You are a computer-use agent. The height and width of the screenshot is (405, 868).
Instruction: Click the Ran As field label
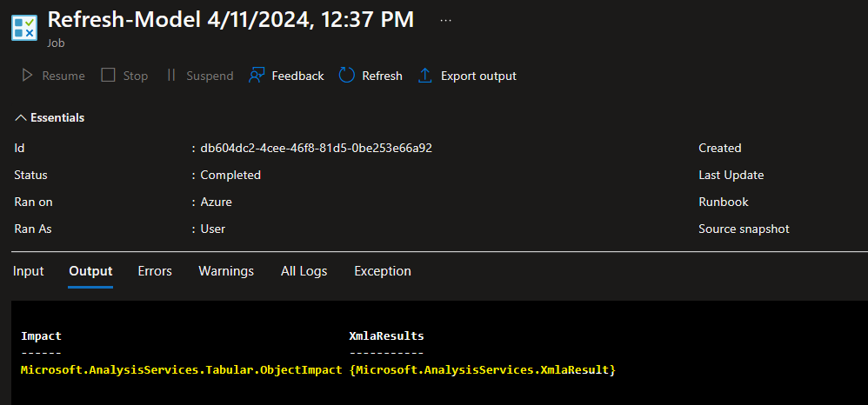point(33,229)
